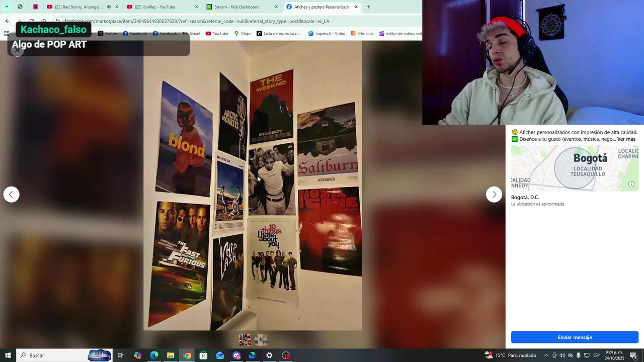Open the Mail app from the taskbar
644x362 pixels.
pos(220,355)
